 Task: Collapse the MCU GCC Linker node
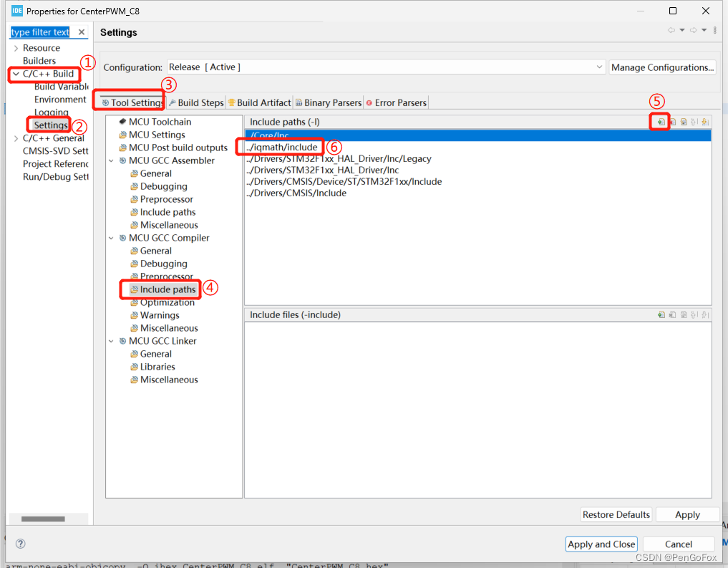click(x=111, y=341)
